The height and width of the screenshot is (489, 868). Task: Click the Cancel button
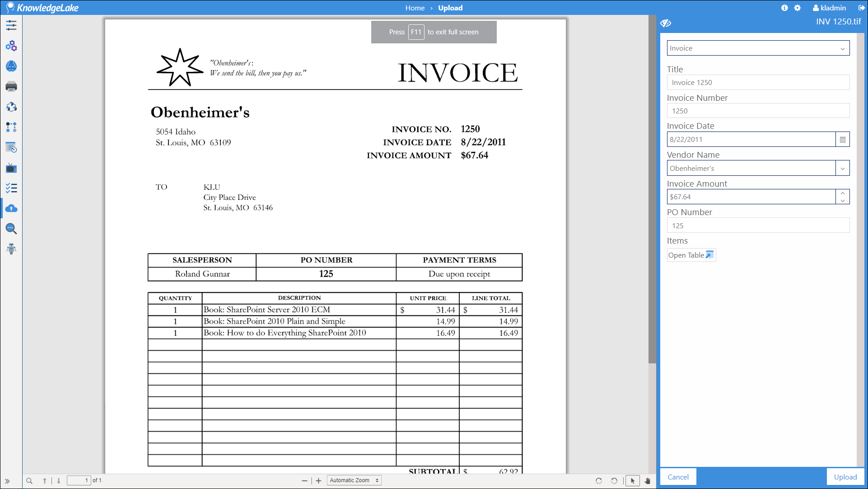tap(678, 477)
